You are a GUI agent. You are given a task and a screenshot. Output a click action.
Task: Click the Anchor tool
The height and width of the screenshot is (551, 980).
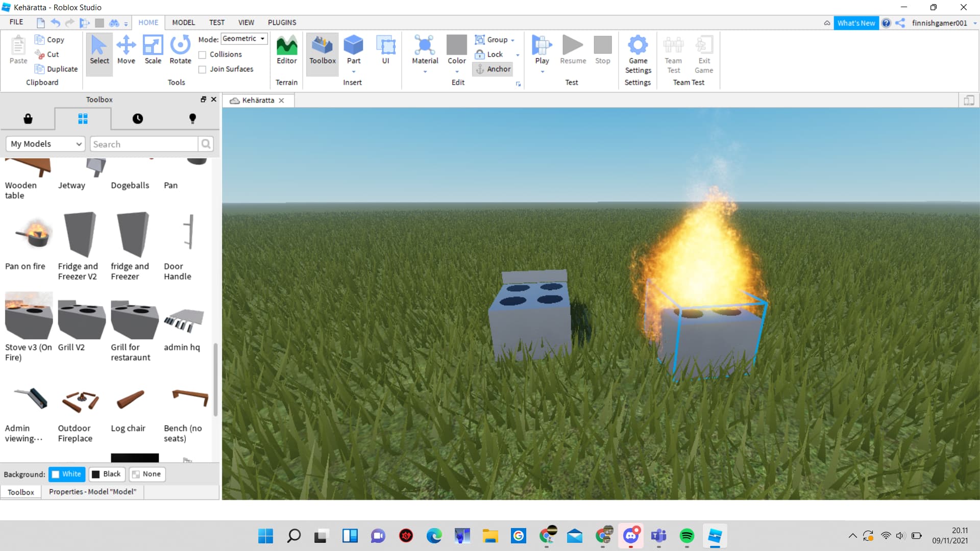coord(493,69)
